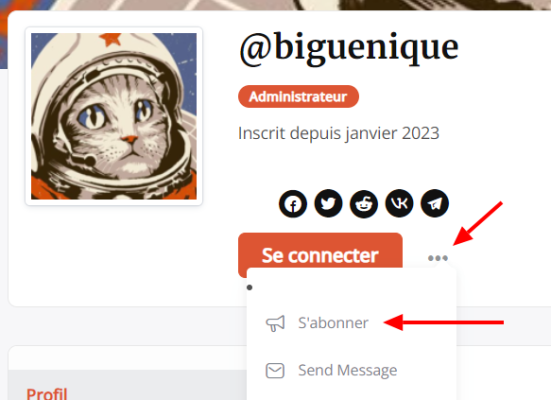Click the Se connecter button

point(320,255)
